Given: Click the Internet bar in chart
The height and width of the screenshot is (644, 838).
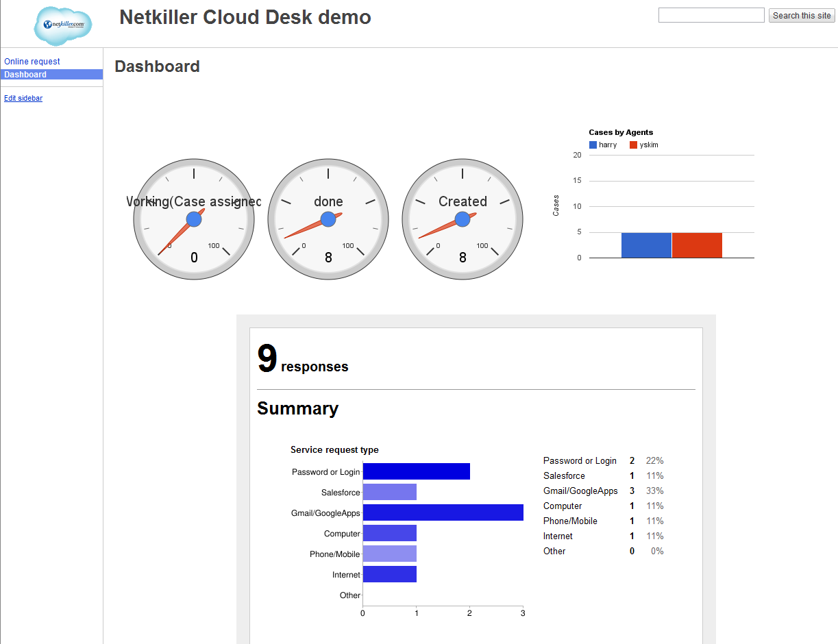Looking at the screenshot, I should point(389,574).
